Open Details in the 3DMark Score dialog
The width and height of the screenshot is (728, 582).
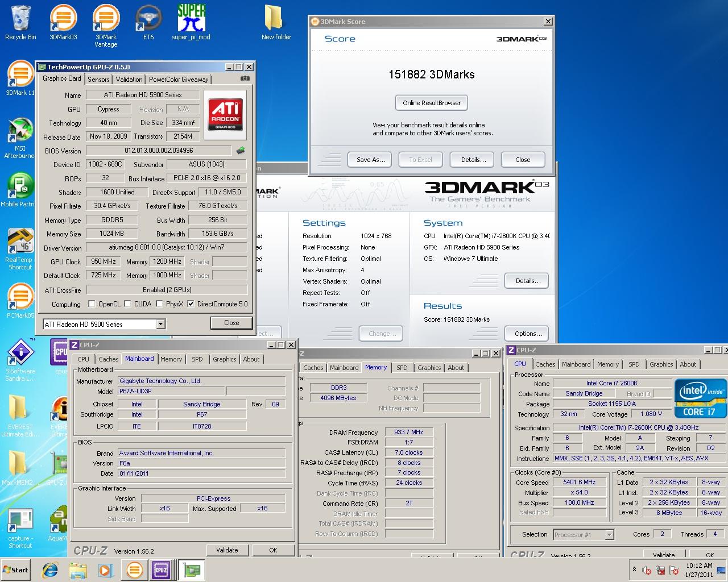click(x=473, y=160)
